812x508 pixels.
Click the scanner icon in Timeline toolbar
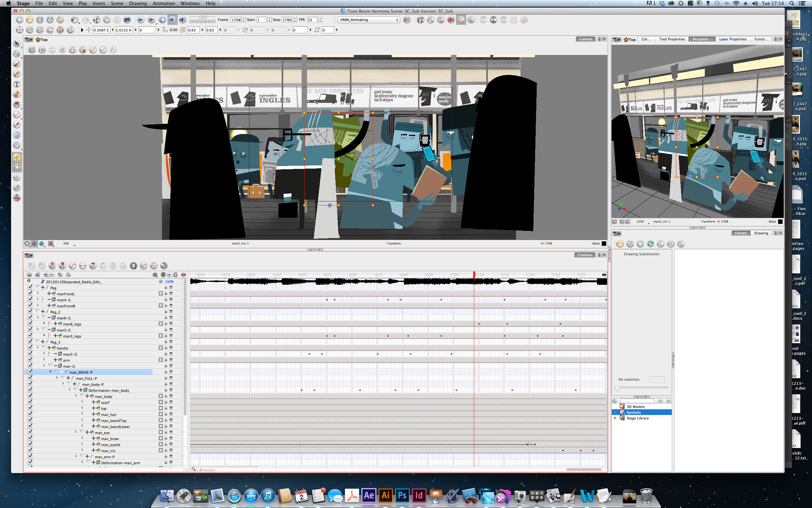click(x=164, y=266)
